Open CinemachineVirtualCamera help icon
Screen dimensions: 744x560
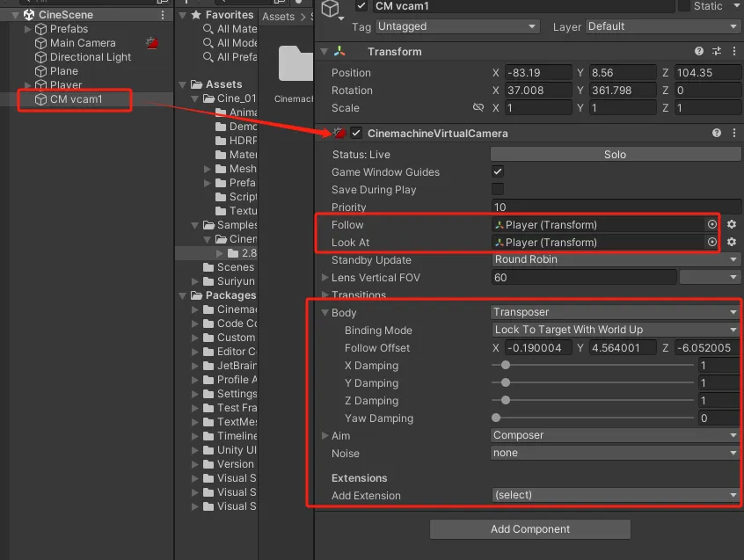pos(717,134)
